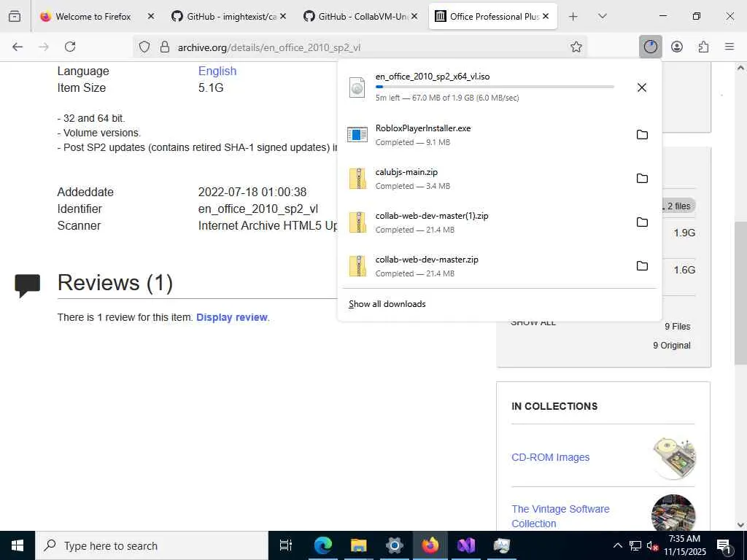Close the GitHub imightexist tab

point(282,16)
